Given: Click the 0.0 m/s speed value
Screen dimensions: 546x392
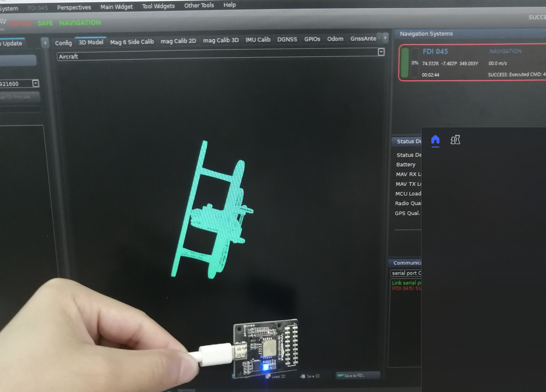Looking at the screenshot, I should point(497,63).
